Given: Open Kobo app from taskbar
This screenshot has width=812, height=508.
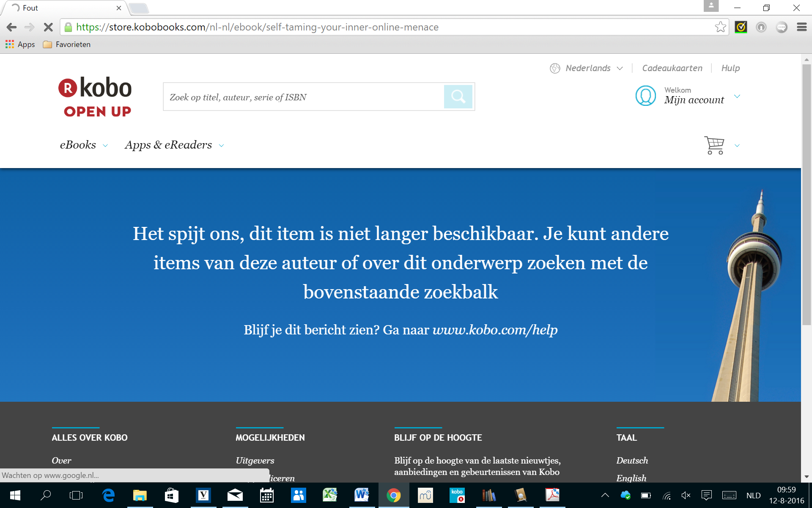Looking at the screenshot, I should tap(457, 495).
